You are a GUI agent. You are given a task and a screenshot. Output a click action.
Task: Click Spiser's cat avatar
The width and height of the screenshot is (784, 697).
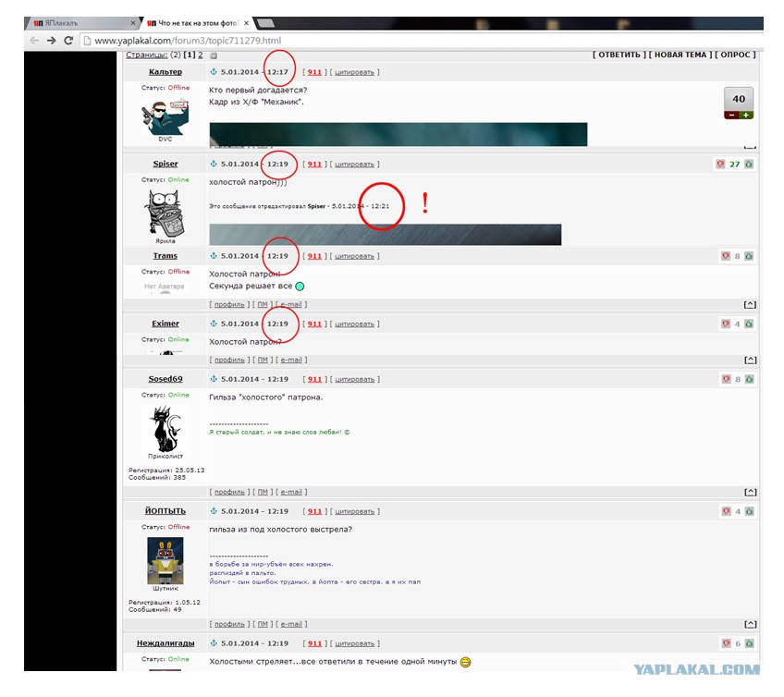(x=165, y=213)
